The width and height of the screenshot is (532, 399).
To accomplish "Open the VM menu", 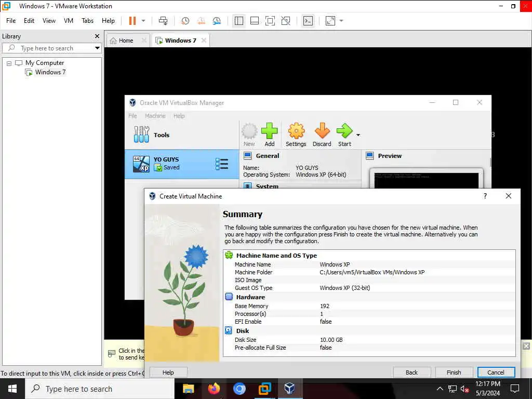I will pyautogui.click(x=69, y=21).
